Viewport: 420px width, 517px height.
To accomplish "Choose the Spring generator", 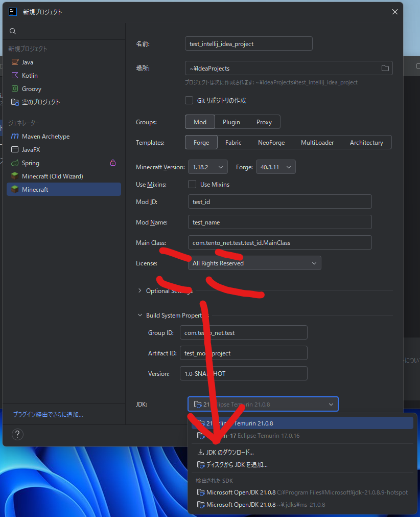I will (31, 163).
